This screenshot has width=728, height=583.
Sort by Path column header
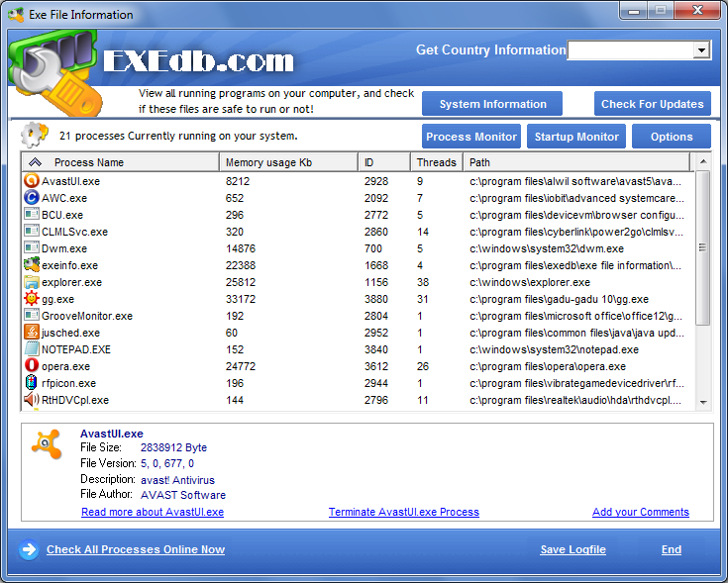(577, 162)
